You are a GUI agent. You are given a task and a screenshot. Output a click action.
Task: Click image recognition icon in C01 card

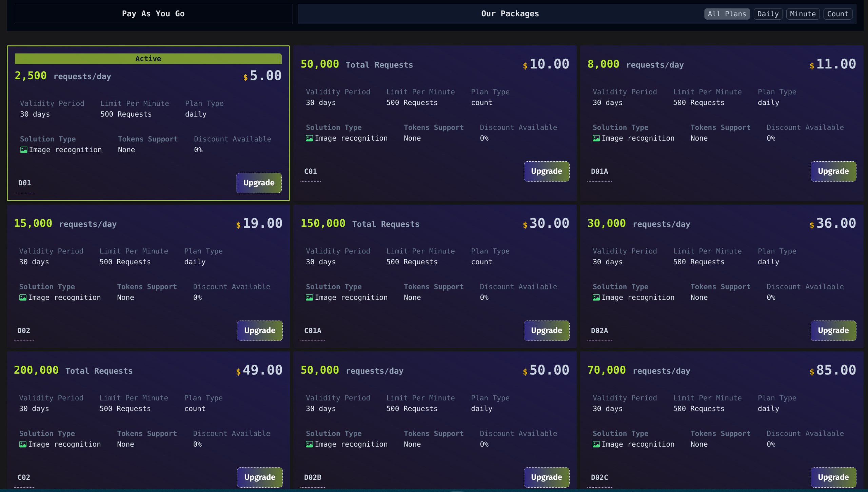[310, 138]
